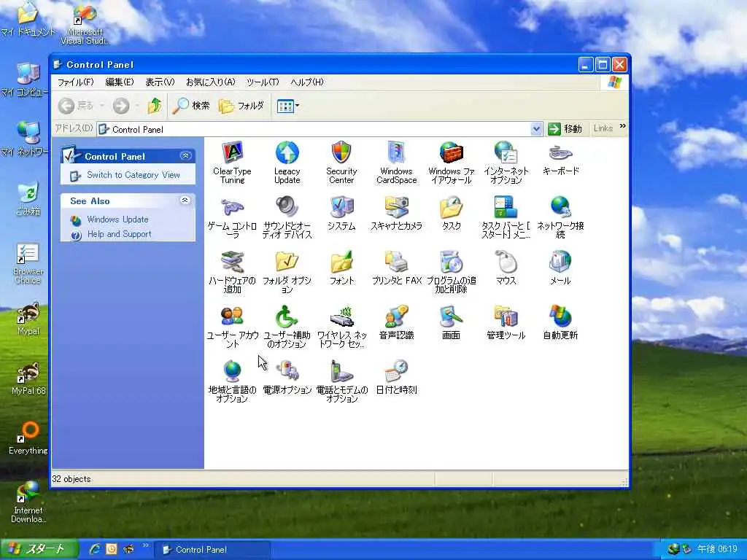Open Scanners and Cameras (スキャナとカメラ)
The image size is (747, 560).
(396, 213)
